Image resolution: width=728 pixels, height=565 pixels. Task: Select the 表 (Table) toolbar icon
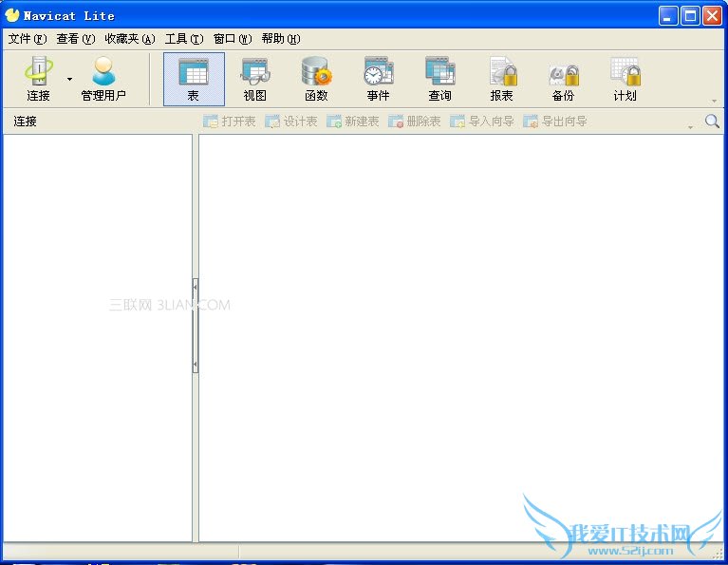tap(194, 79)
